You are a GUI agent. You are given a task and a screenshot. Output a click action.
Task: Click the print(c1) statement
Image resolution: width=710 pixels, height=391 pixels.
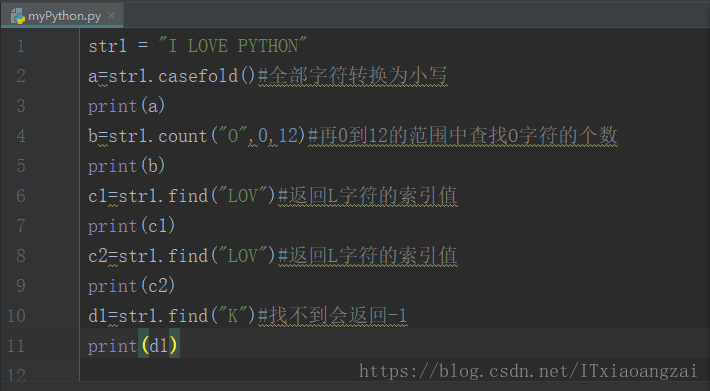pyautogui.click(x=132, y=225)
